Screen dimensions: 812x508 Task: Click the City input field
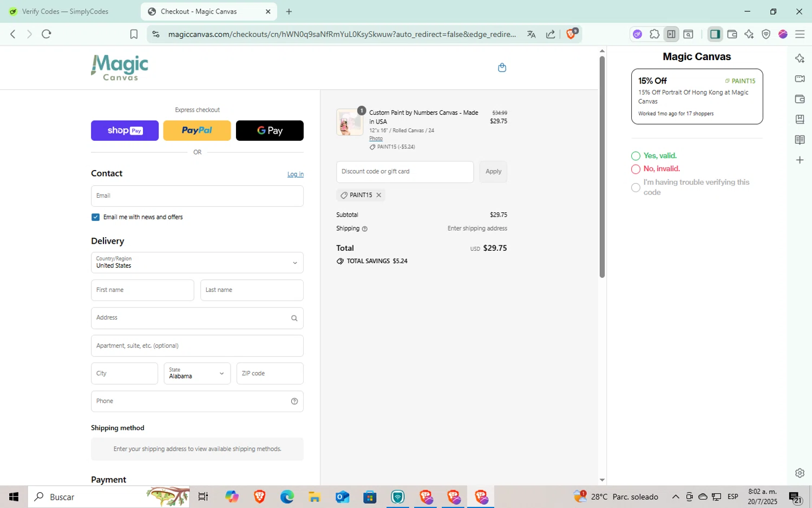[x=125, y=374]
